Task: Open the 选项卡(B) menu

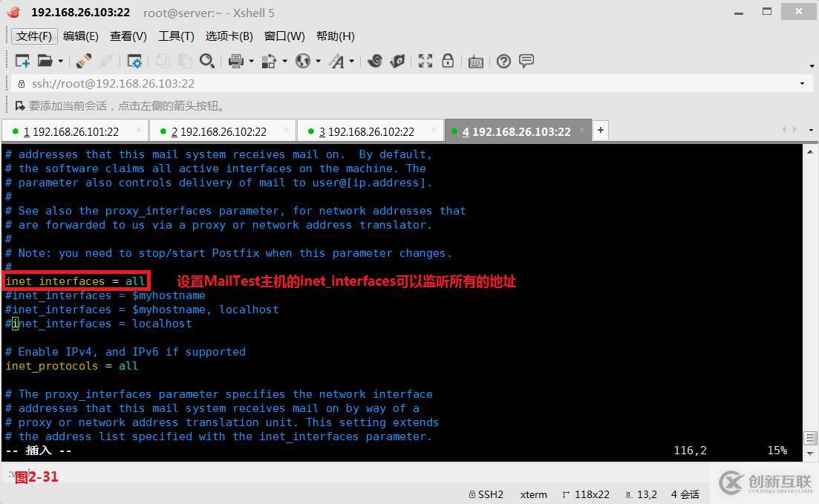Action: point(229,36)
